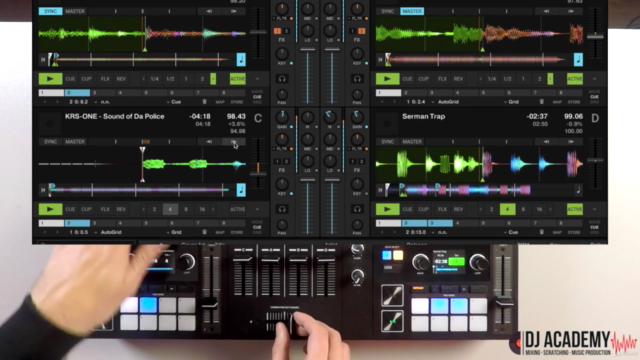Collapse top-left deck advanced panel chevron
Screen dimensions: 640x360
(258, 78)
